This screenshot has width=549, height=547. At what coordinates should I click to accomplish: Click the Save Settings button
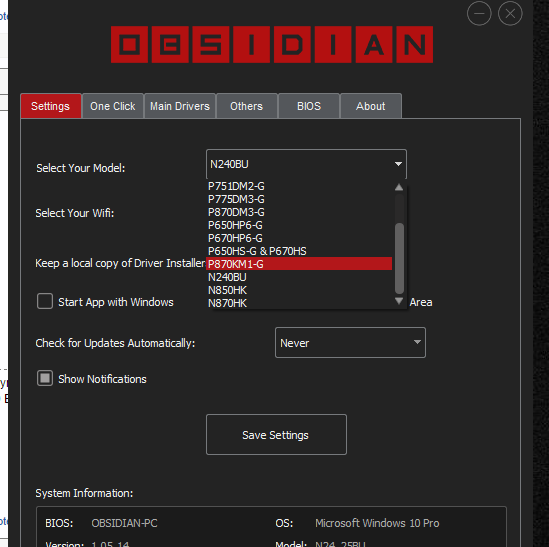point(277,435)
